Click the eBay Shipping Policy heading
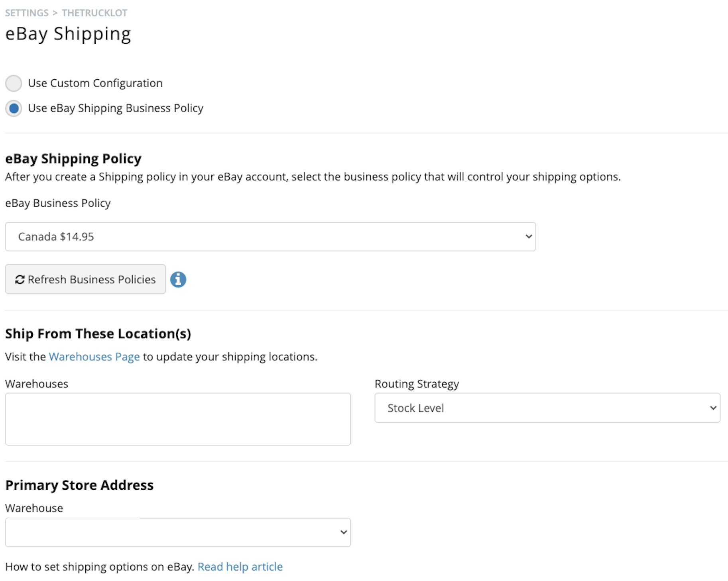 (73, 159)
